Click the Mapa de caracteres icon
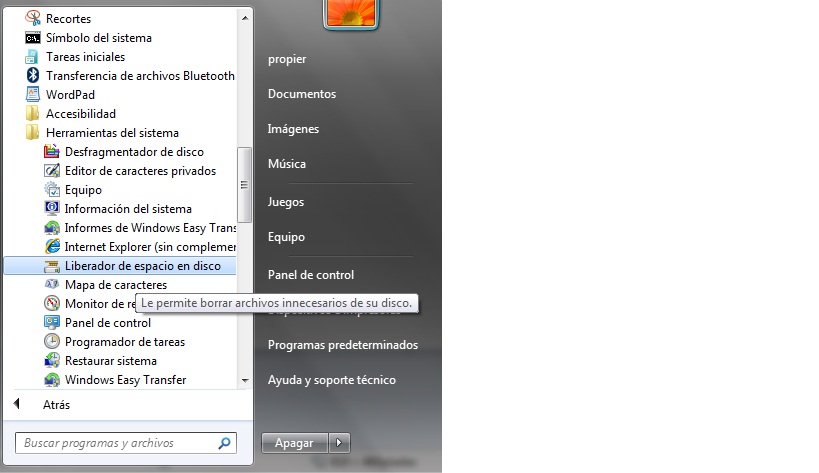 coord(52,284)
